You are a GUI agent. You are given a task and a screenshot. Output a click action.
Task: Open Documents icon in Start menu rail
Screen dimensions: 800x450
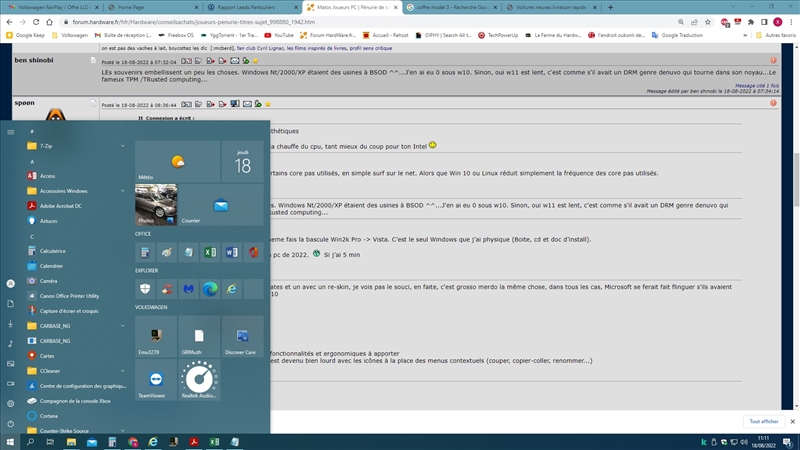11,304
